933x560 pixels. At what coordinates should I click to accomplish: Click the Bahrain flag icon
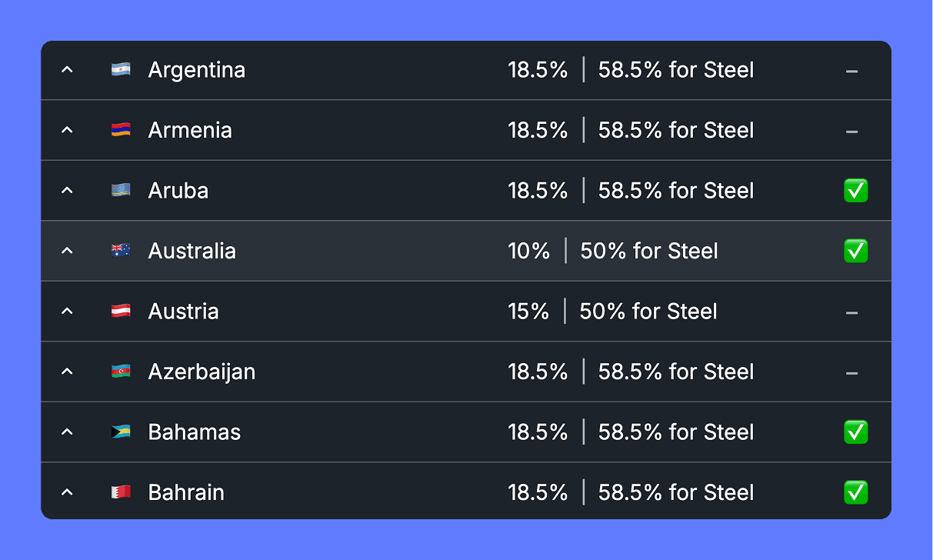click(120, 492)
